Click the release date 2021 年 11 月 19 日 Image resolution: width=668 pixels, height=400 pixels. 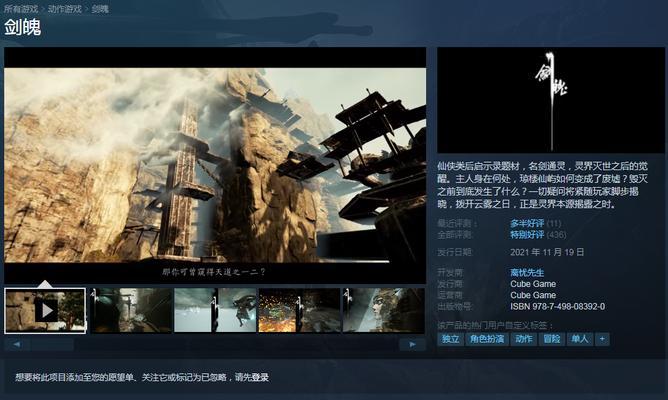(x=547, y=252)
